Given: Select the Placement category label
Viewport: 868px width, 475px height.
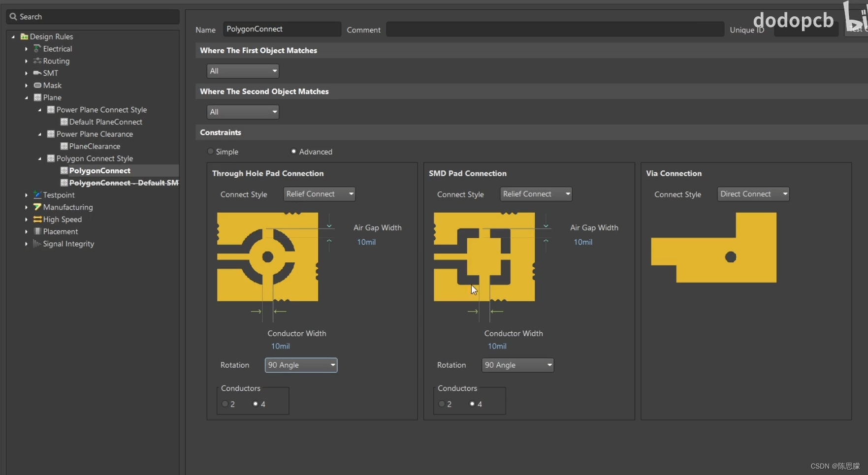Looking at the screenshot, I should (61, 231).
